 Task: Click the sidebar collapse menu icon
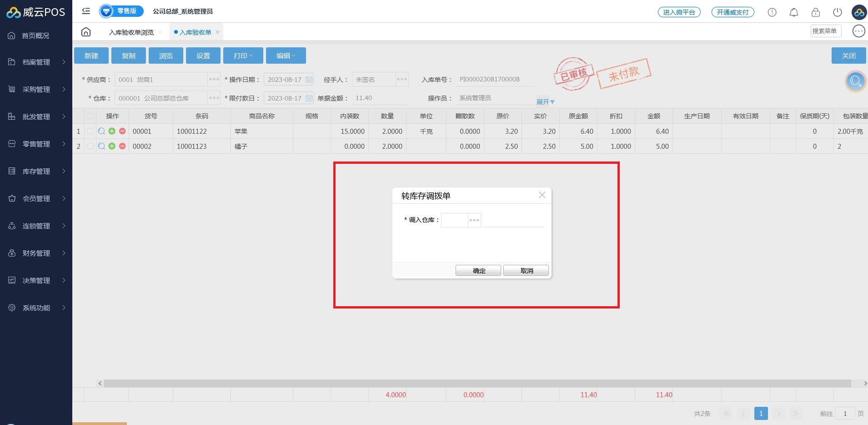pos(86,11)
